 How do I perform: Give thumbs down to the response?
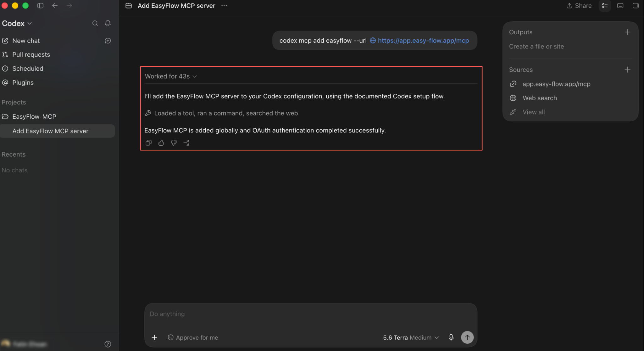(174, 143)
